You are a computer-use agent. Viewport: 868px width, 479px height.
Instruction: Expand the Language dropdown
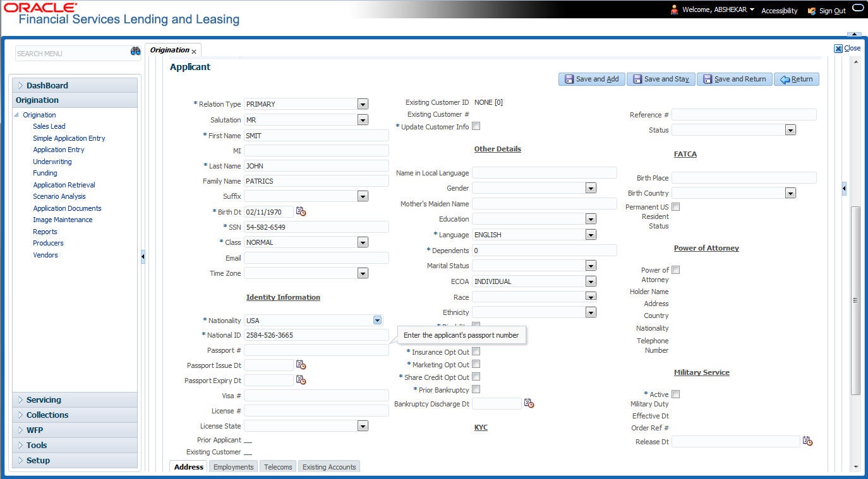click(591, 235)
